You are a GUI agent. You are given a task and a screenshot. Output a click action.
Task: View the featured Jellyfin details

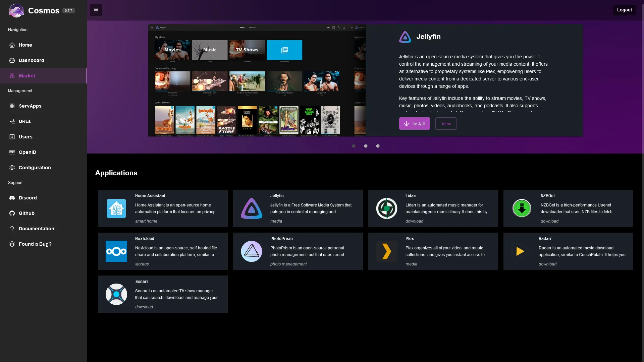(x=446, y=124)
